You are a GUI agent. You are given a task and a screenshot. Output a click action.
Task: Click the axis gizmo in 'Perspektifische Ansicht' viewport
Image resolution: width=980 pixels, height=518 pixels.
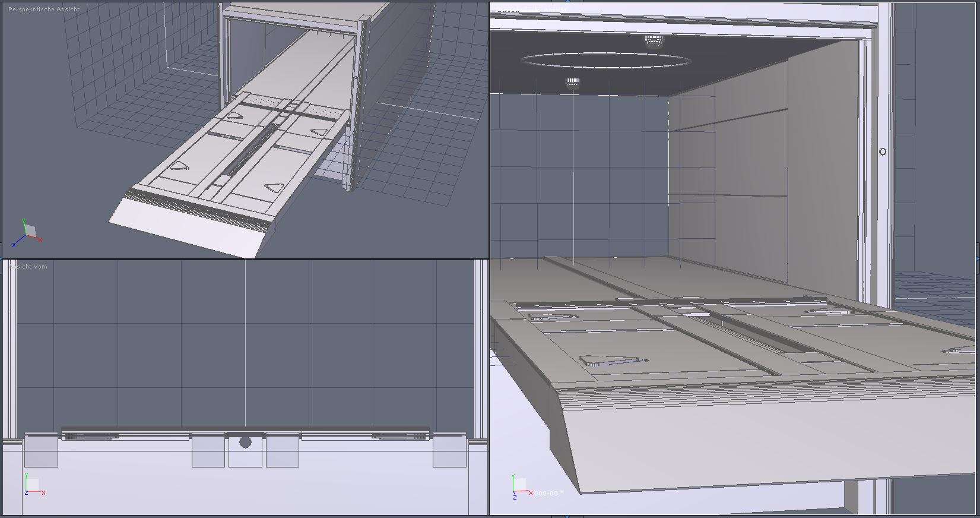pyautogui.click(x=28, y=232)
